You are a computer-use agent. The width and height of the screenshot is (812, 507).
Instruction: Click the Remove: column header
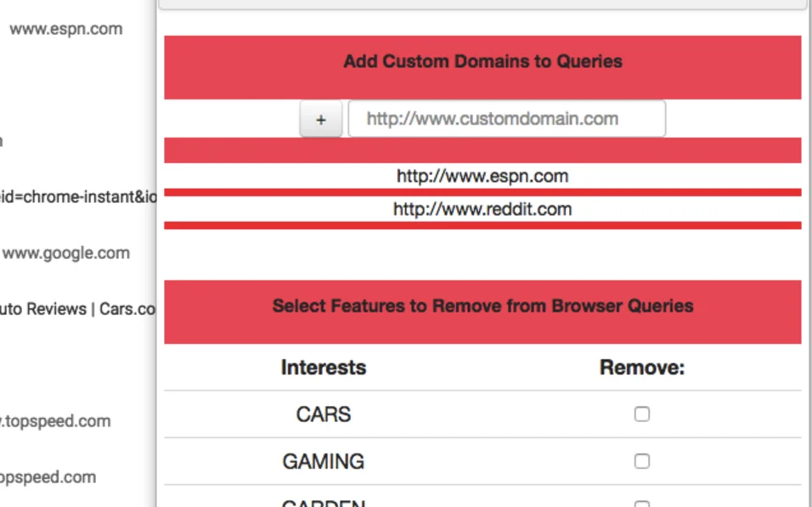pyautogui.click(x=641, y=367)
